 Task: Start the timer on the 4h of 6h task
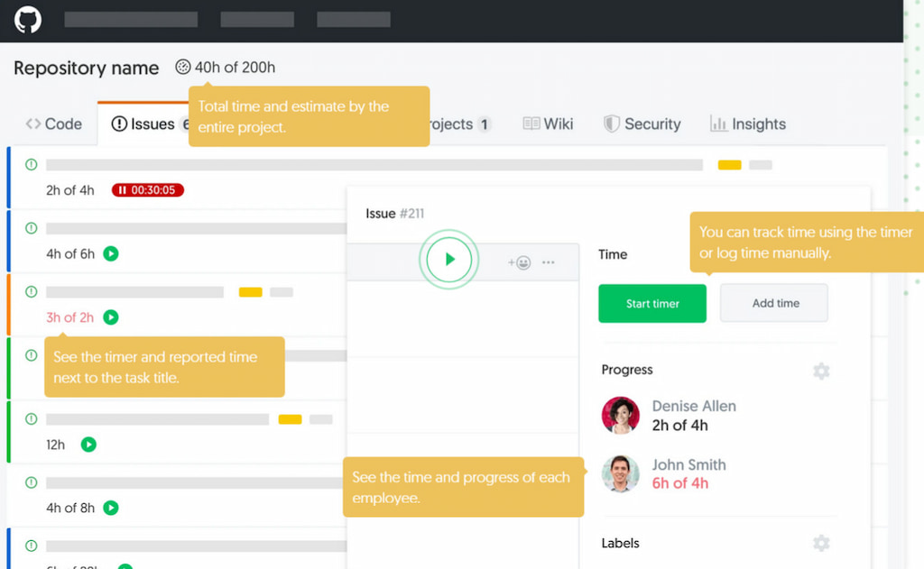coord(110,253)
